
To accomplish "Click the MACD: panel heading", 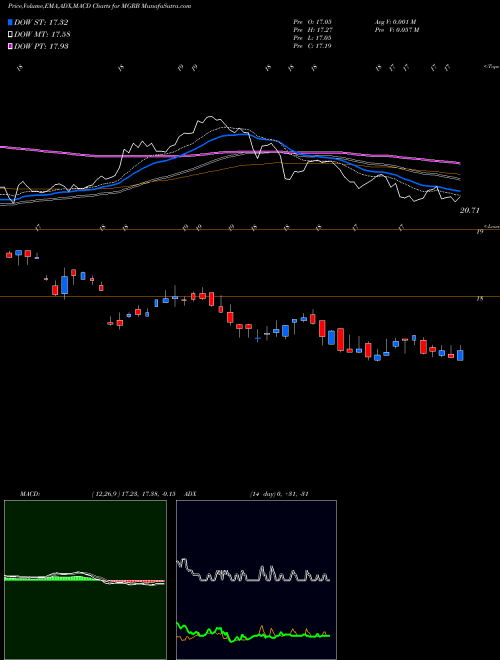I will (30, 494).
